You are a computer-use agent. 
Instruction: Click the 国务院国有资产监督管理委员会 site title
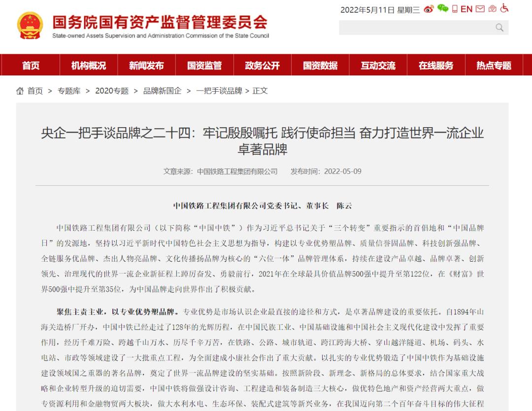click(x=160, y=22)
